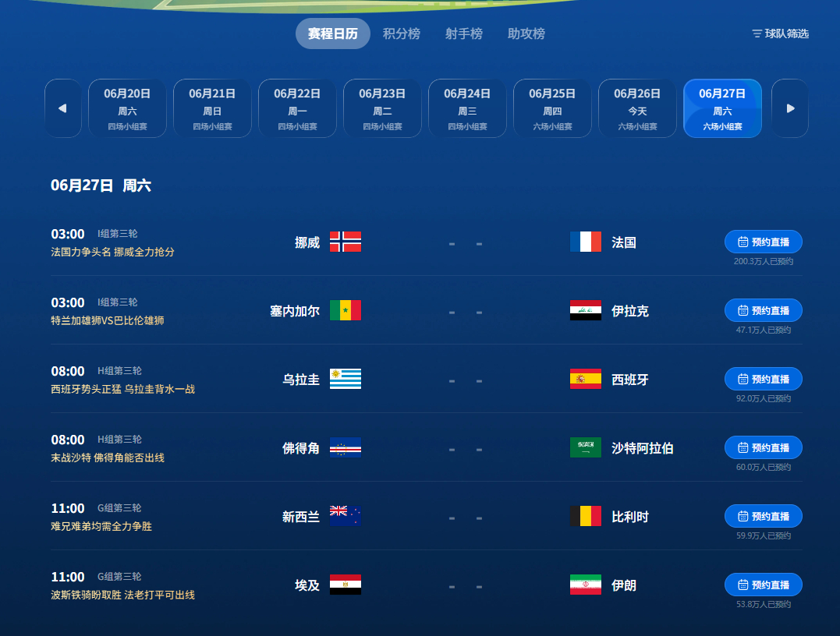Select the 06月25日 周四 date
Viewport: 840px width, 636px height.
tap(552, 108)
